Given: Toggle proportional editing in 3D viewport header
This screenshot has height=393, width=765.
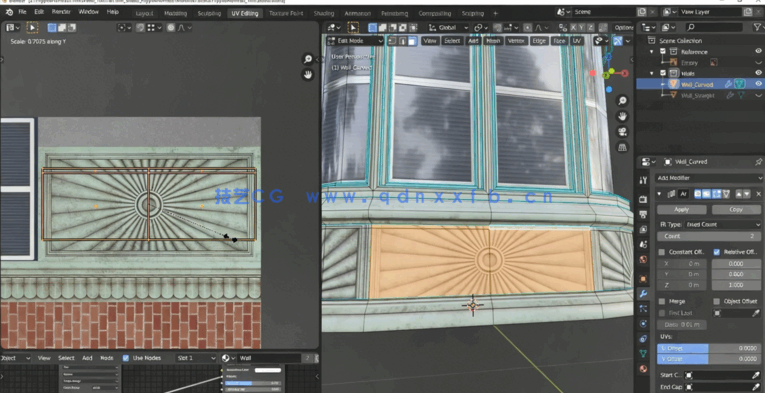Looking at the screenshot, I should 527,28.
